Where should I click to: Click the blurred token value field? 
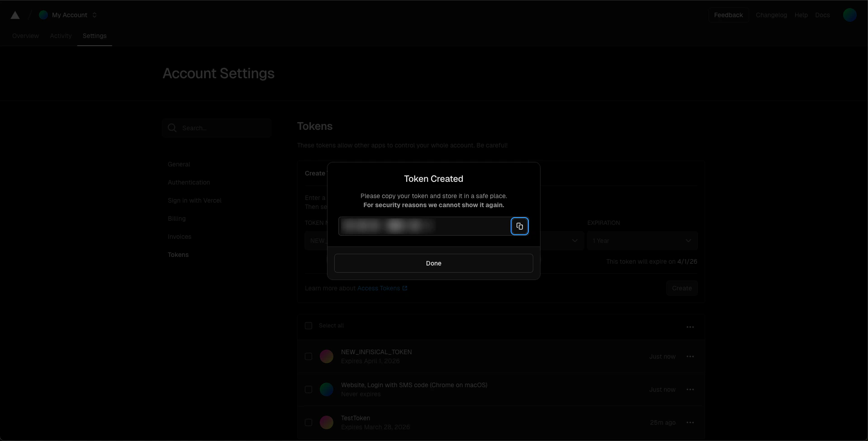point(424,226)
